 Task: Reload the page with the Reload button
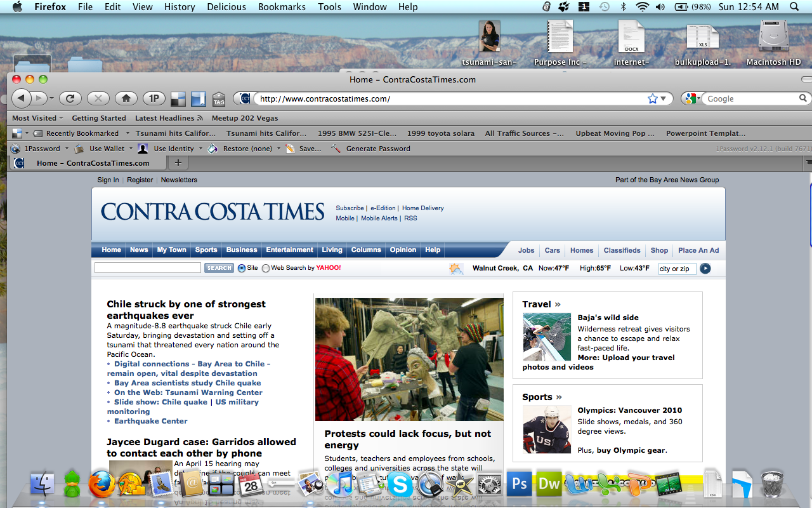[70, 98]
